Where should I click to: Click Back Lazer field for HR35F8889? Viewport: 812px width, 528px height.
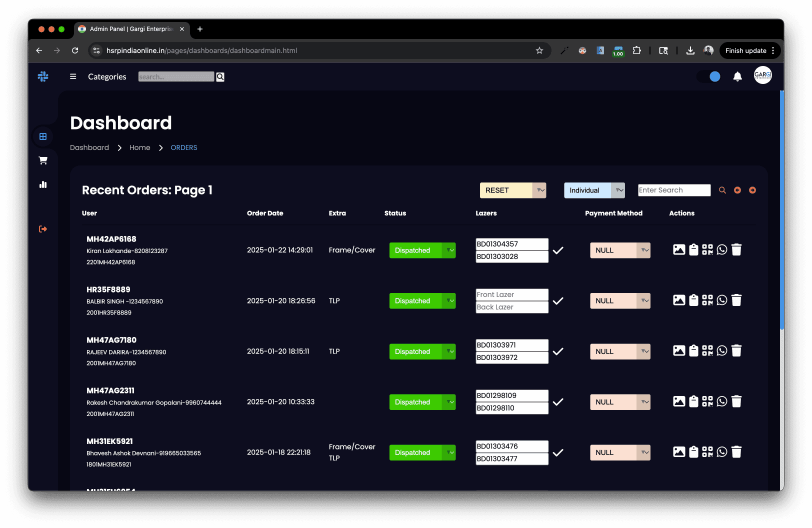pos(512,307)
